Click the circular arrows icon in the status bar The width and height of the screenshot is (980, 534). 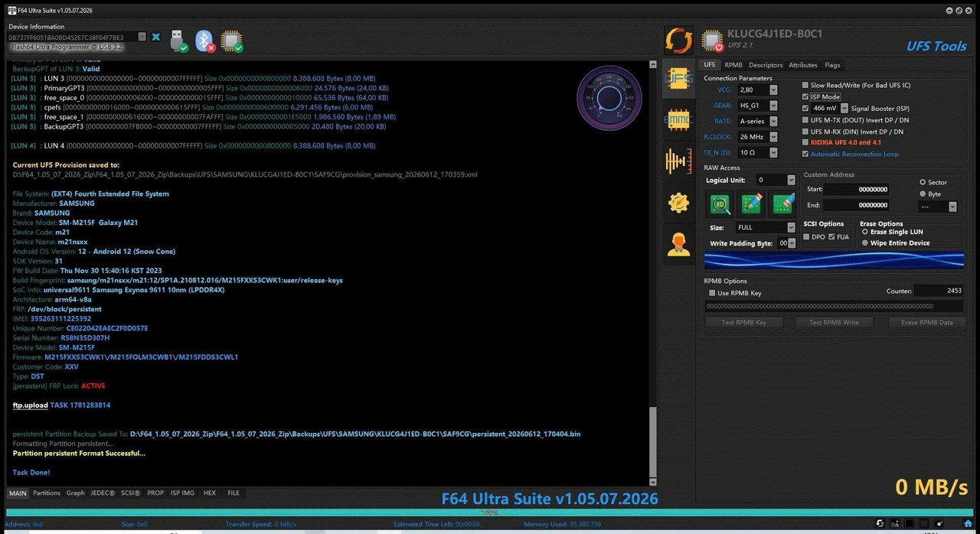click(x=880, y=524)
